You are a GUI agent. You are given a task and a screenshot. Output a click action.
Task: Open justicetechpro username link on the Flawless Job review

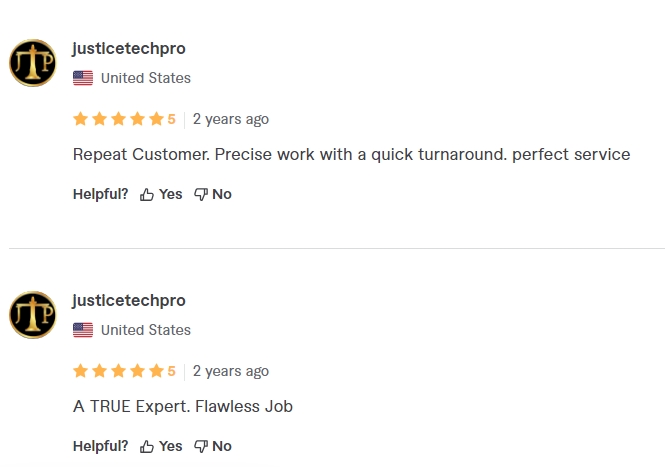click(129, 301)
